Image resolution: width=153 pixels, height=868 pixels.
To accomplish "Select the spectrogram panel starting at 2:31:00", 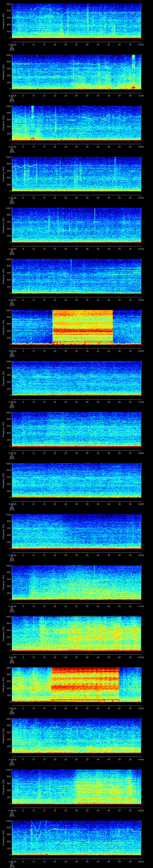I will pos(77,123).
